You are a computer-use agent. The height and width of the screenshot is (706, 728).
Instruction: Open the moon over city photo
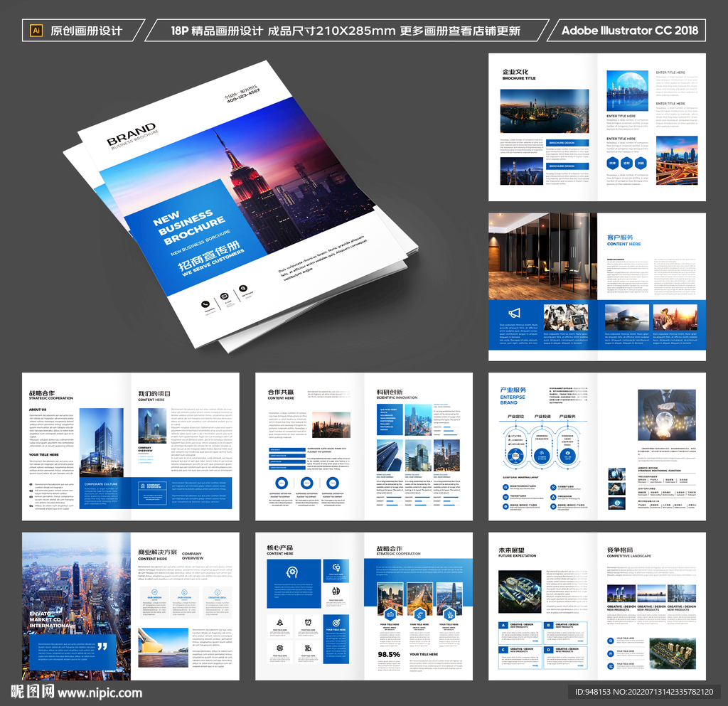click(627, 91)
